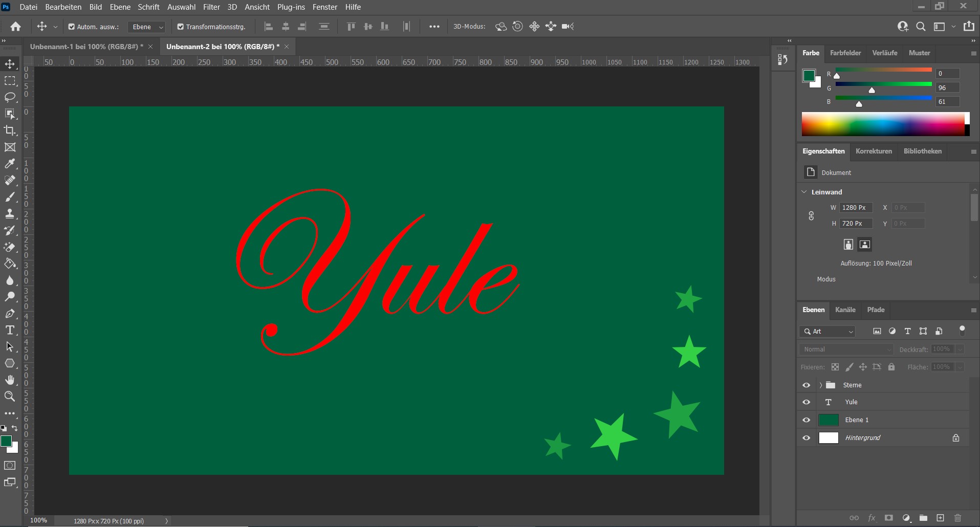Select the Lasso tool
This screenshot has width=980, height=527.
10,97
